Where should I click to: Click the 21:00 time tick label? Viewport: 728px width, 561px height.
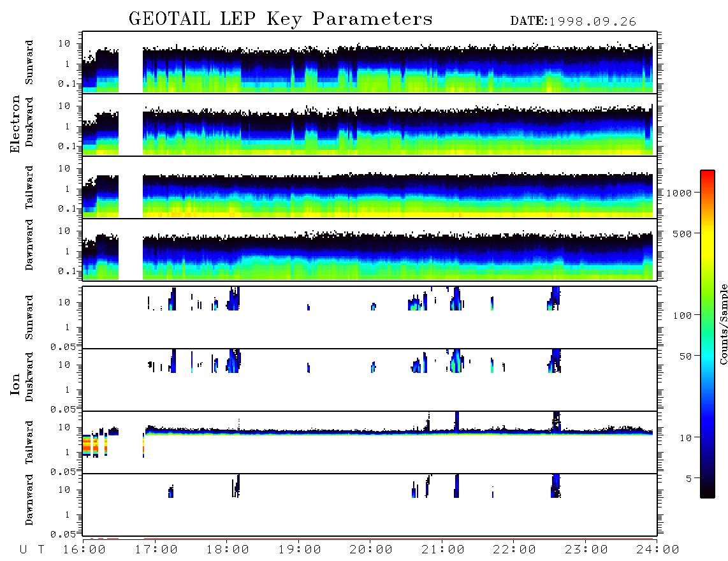point(443,550)
